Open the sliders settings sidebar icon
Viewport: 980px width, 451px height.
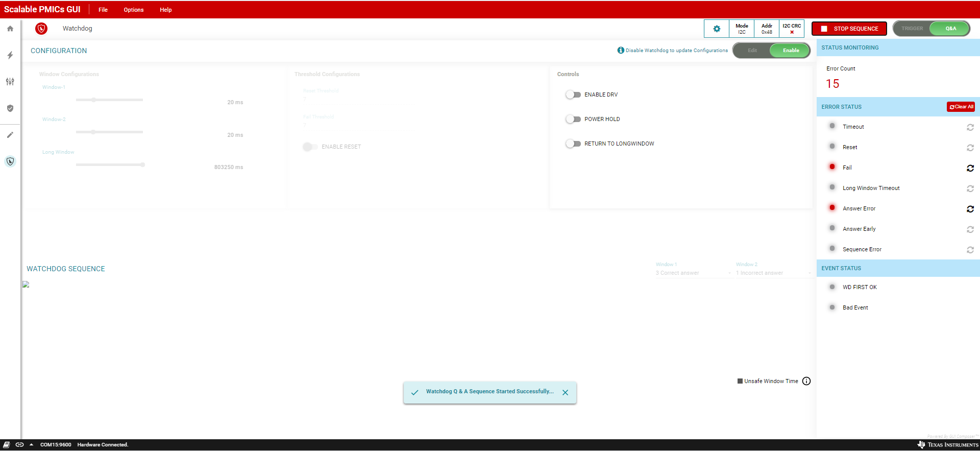[10, 82]
